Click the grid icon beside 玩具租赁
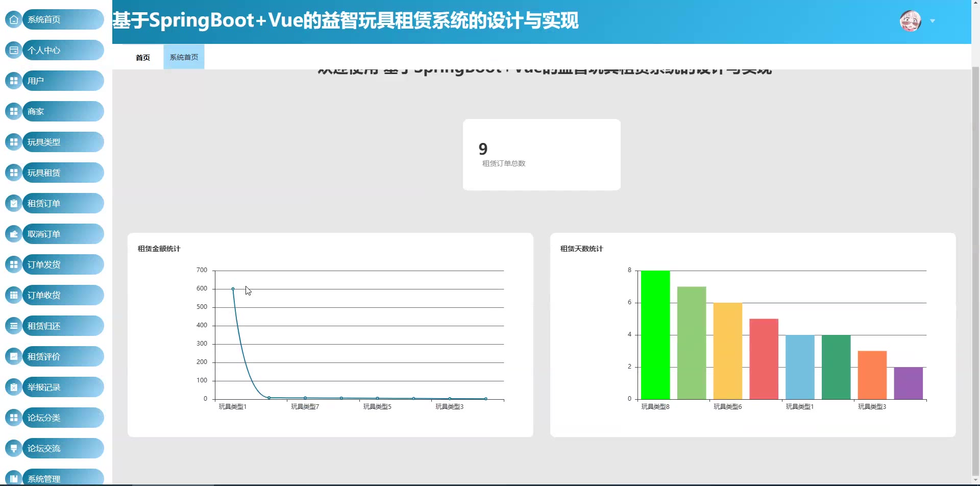This screenshot has width=980, height=486. click(14, 173)
